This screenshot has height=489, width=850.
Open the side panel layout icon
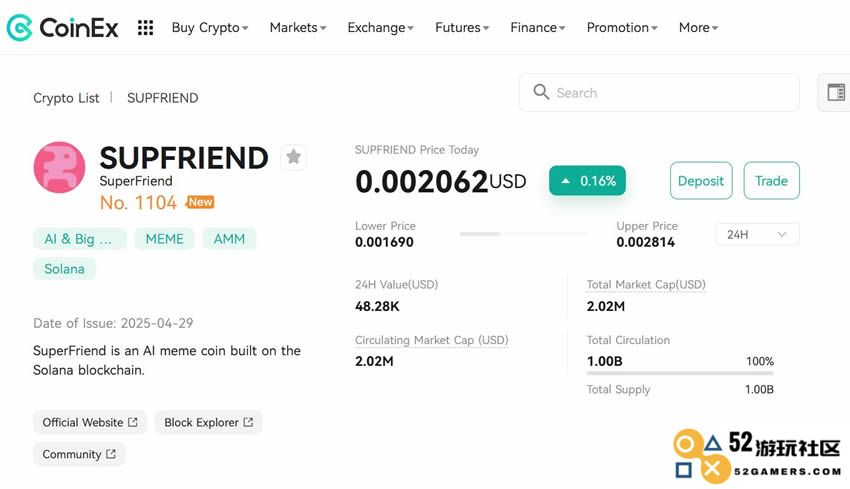[x=835, y=93]
